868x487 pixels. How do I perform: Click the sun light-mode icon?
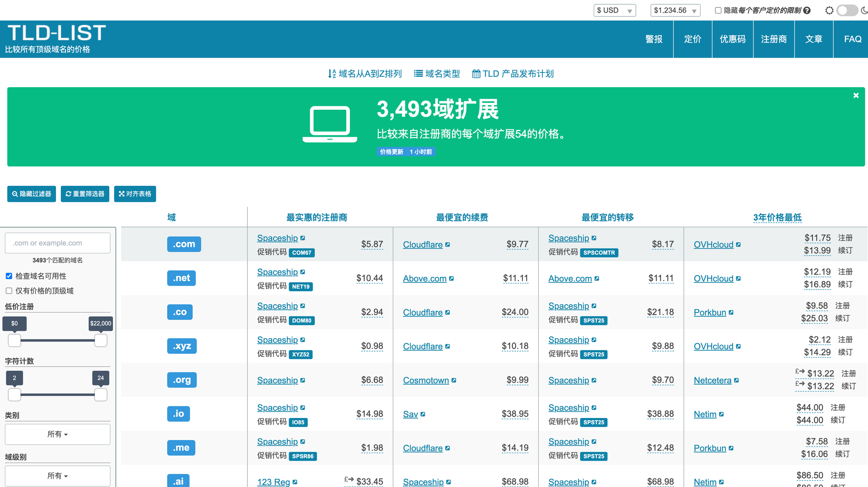(829, 10)
